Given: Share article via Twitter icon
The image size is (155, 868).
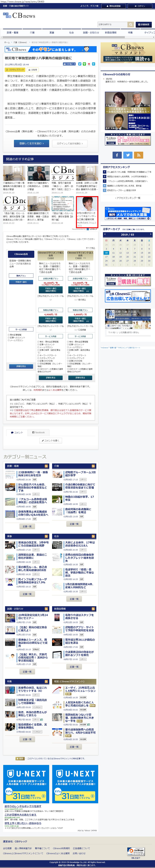Looking at the screenshot, I should pyautogui.click(x=80, y=64).
